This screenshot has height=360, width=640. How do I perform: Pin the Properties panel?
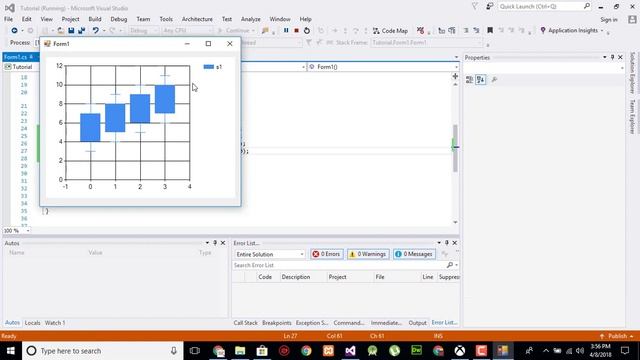coord(612,58)
